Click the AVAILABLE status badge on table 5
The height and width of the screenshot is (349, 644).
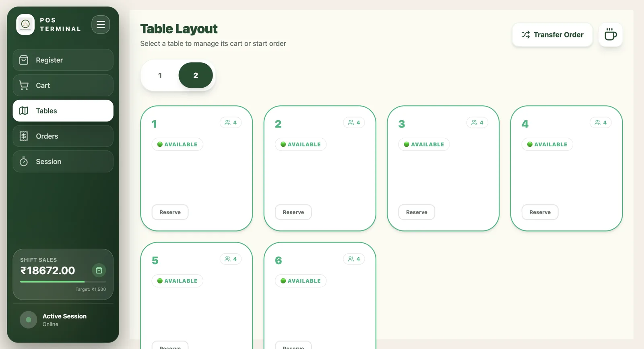pos(178,281)
